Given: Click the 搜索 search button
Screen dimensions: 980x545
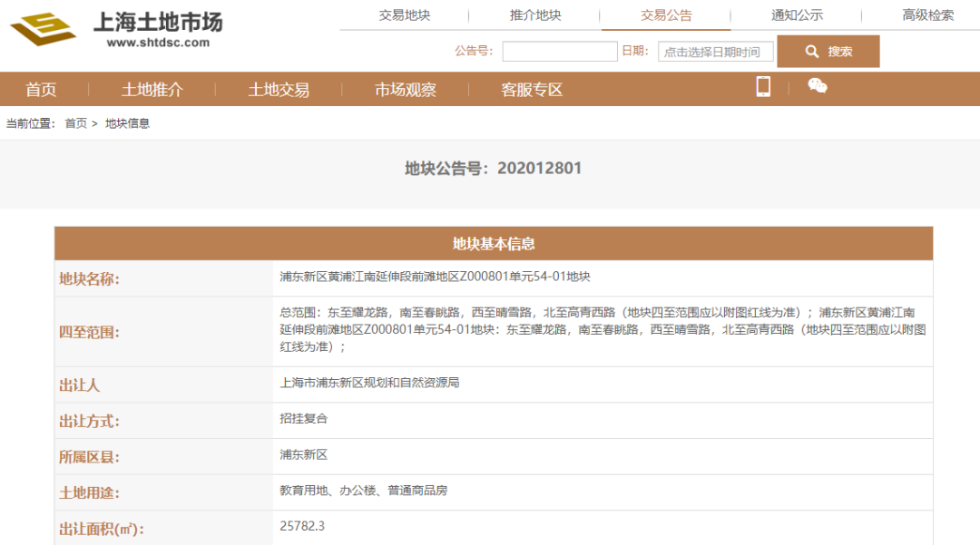Looking at the screenshot, I should point(828,52).
